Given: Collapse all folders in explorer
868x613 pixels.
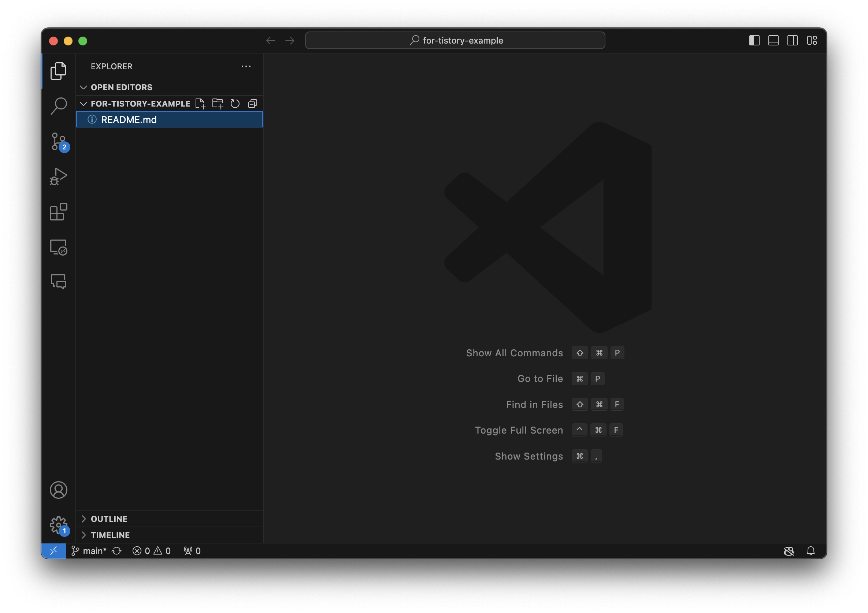Looking at the screenshot, I should [253, 104].
